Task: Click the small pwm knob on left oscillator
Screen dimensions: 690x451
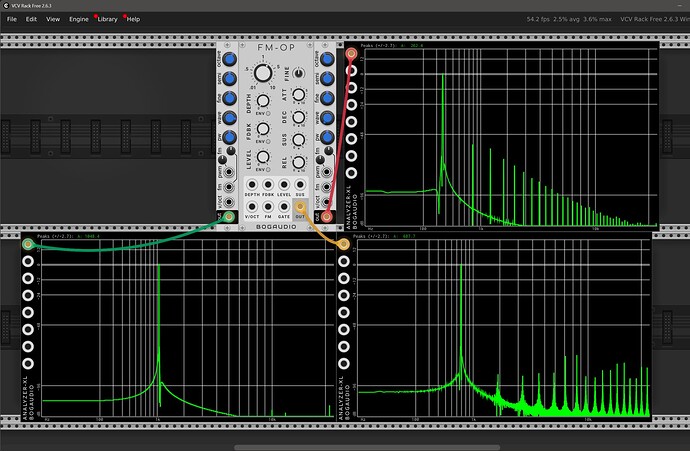Action: tap(223, 160)
